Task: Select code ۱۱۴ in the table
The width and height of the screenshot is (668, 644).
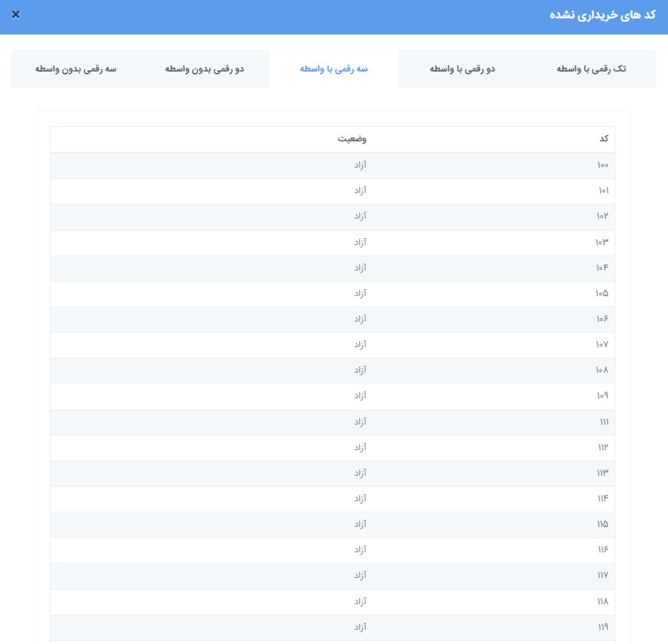Action: click(x=603, y=499)
